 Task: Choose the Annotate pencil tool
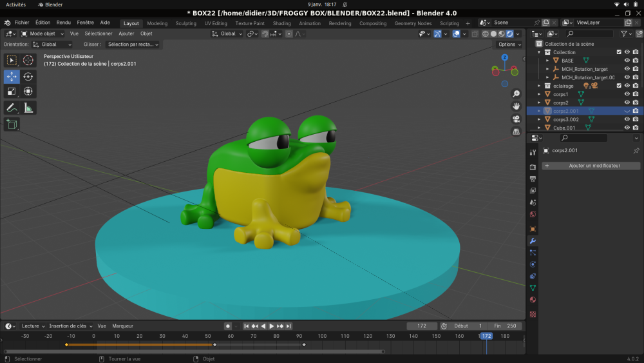pyautogui.click(x=12, y=108)
